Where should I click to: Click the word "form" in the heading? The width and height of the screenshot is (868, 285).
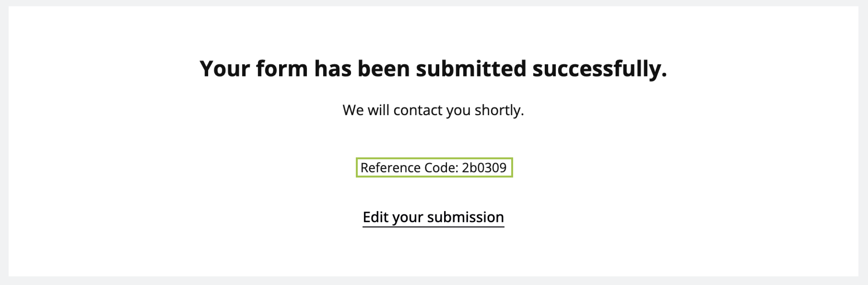point(282,69)
